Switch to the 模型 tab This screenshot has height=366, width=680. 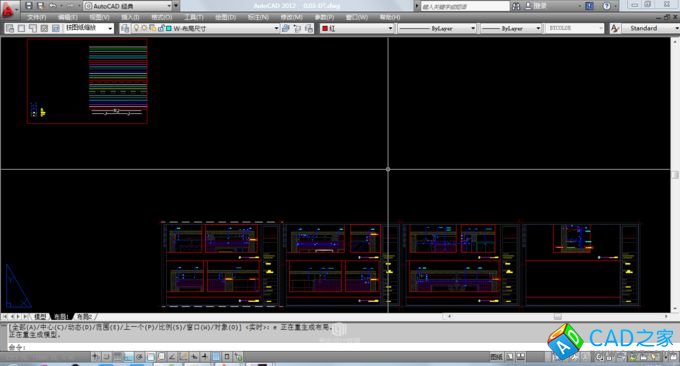(x=40, y=317)
